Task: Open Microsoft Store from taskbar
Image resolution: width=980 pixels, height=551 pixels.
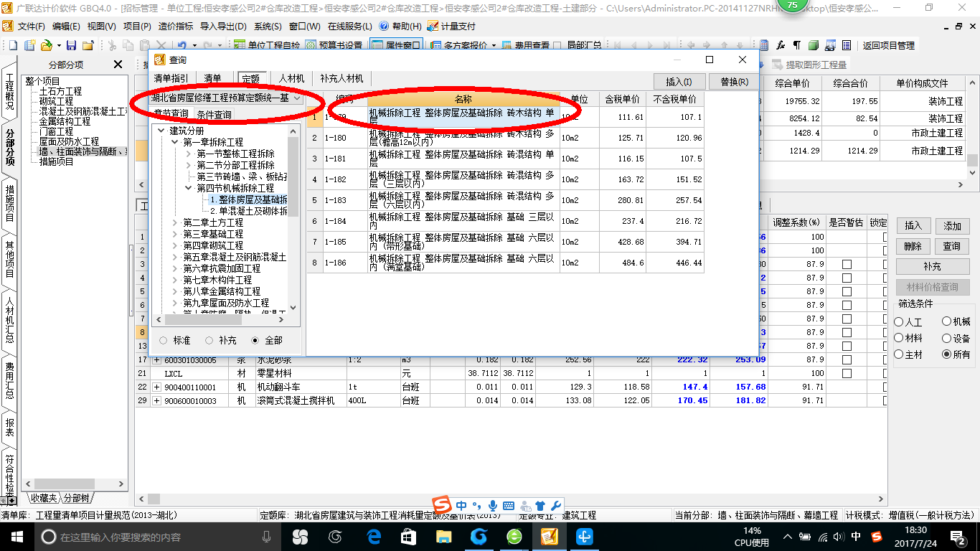Action: pos(408,537)
